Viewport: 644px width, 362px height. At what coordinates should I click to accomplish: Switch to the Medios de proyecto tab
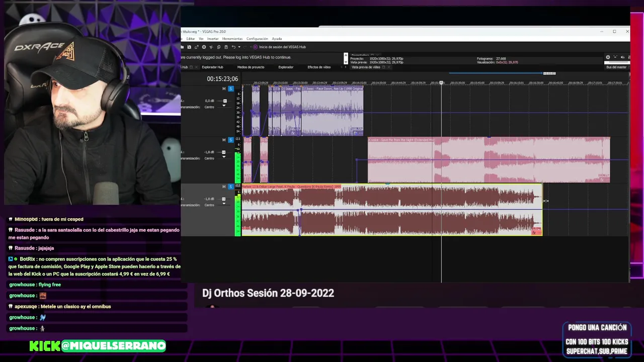click(251, 67)
